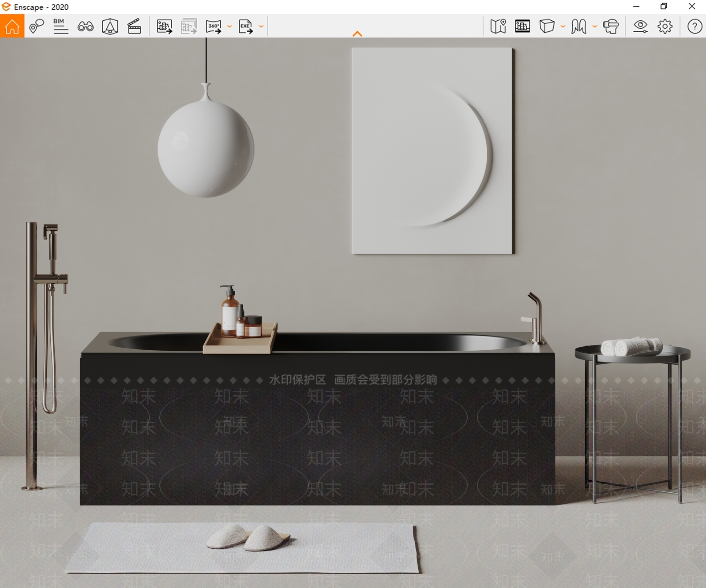
Task: Expand the library dropdown arrow
Action: pos(595,26)
